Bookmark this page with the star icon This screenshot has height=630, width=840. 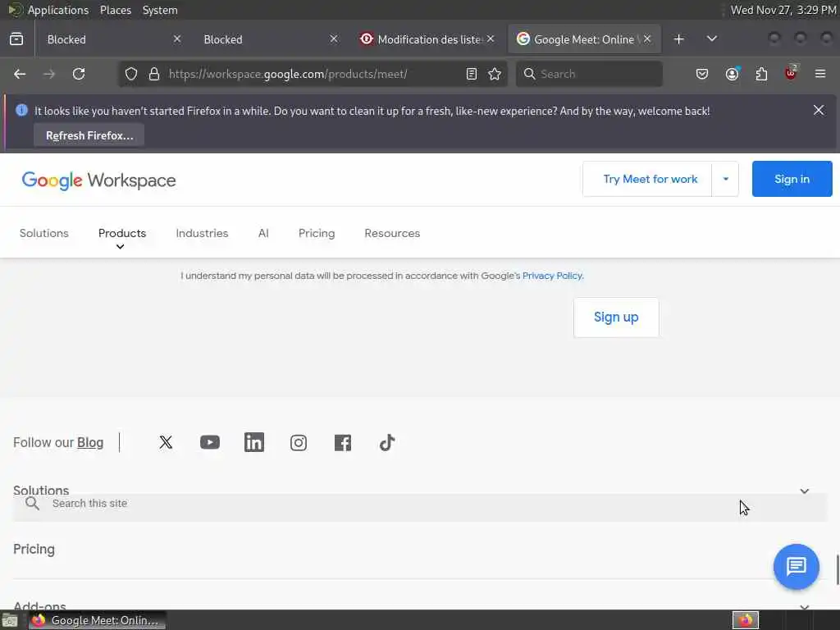tap(495, 74)
